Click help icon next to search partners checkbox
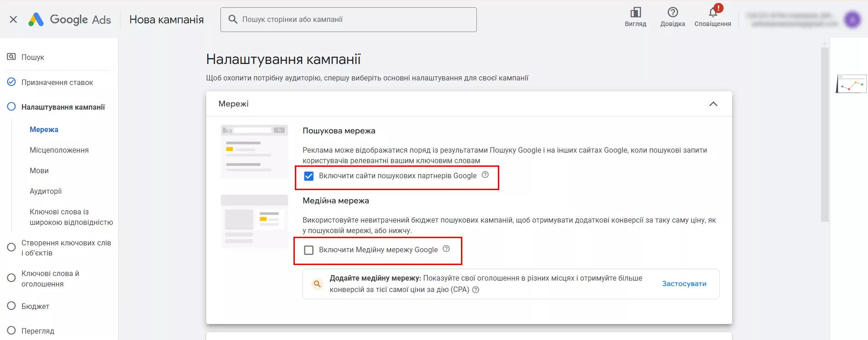Image resolution: width=868 pixels, height=340 pixels. click(485, 175)
